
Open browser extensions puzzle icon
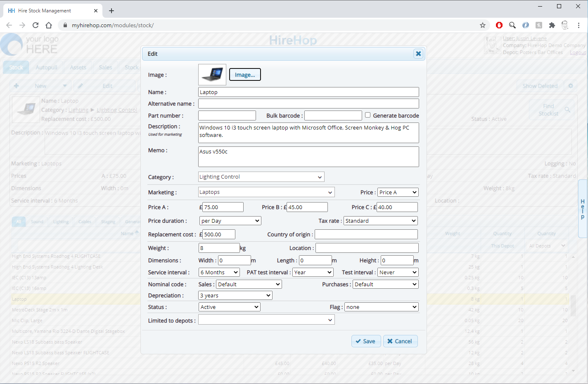(x=552, y=25)
